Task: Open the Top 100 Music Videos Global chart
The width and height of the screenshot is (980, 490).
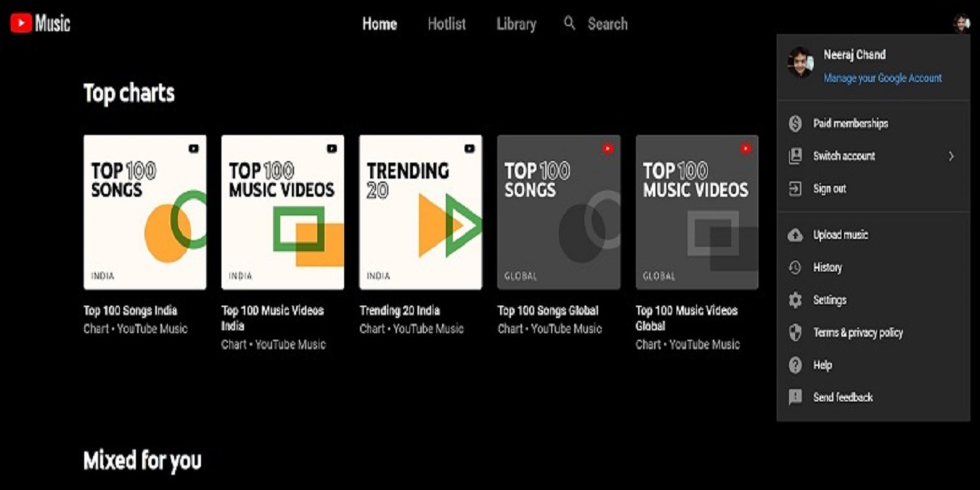Action: coord(696,212)
